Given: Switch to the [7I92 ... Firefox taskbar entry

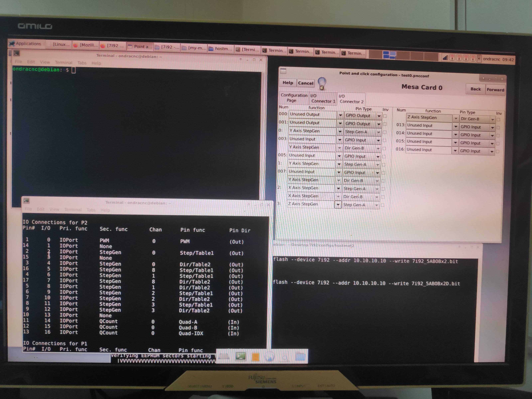Looking at the screenshot, I should click(x=113, y=46).
